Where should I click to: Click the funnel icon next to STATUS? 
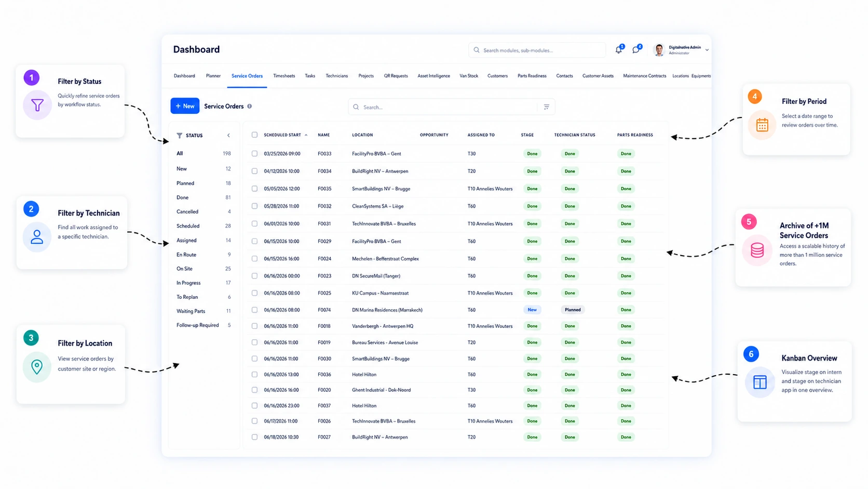click(x=180, y=135)
